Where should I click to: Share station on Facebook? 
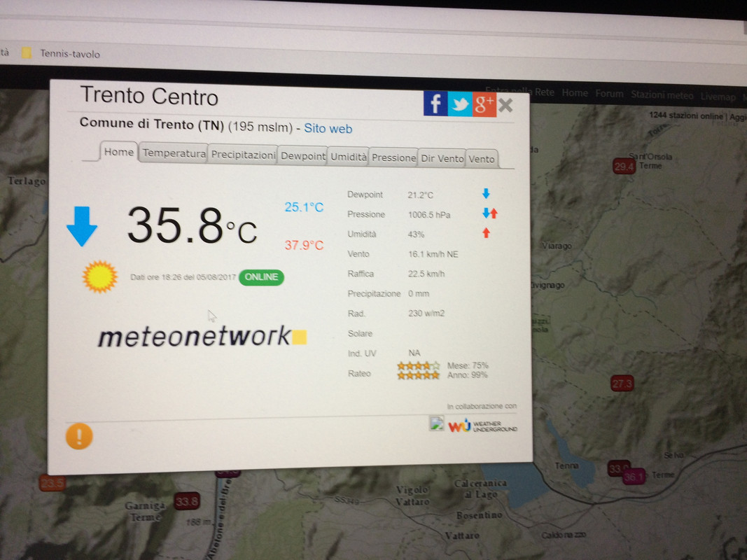click(x=435, y=104)
